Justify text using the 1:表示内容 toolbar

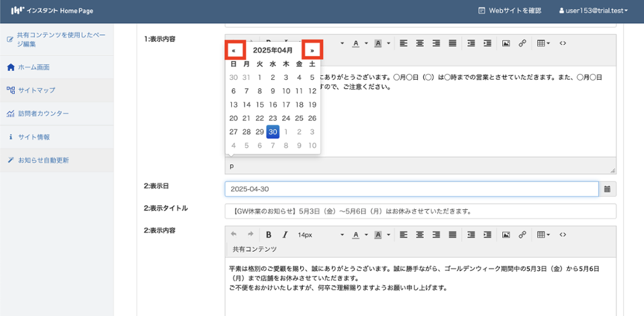(x=453, y=43)
